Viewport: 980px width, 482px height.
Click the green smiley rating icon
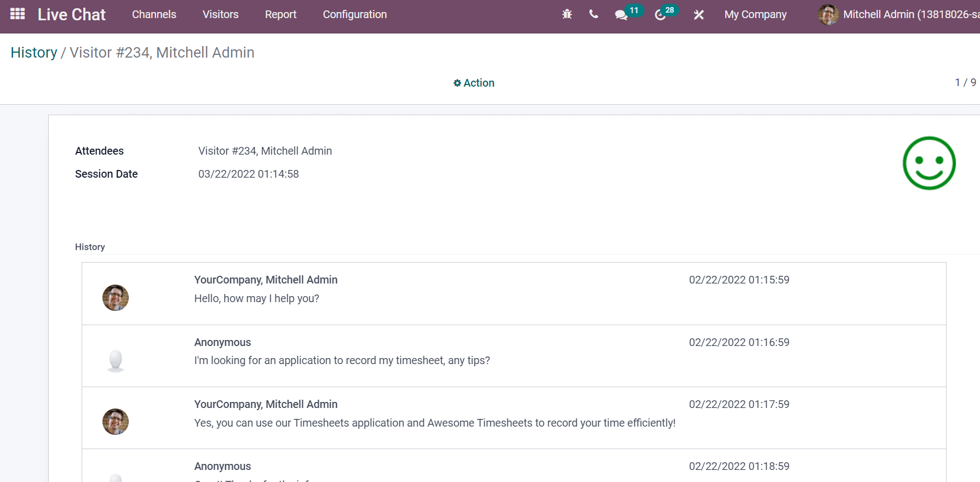[929, 163]
